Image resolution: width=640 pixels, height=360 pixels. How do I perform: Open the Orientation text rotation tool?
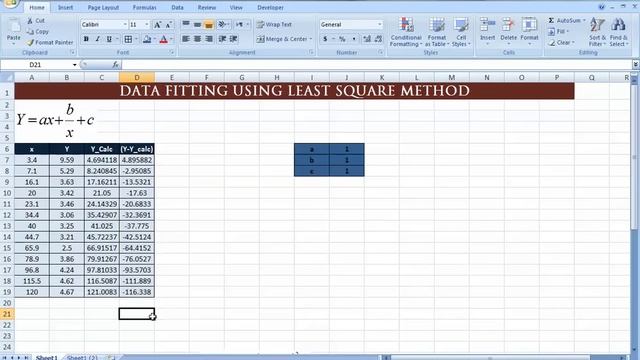point(223,24)
